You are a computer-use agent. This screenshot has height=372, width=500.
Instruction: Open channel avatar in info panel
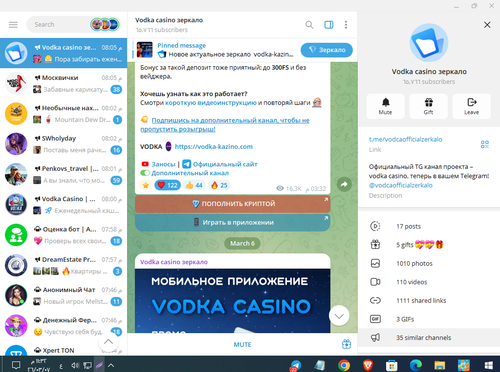pyautogui.click(x=429, y=43)
